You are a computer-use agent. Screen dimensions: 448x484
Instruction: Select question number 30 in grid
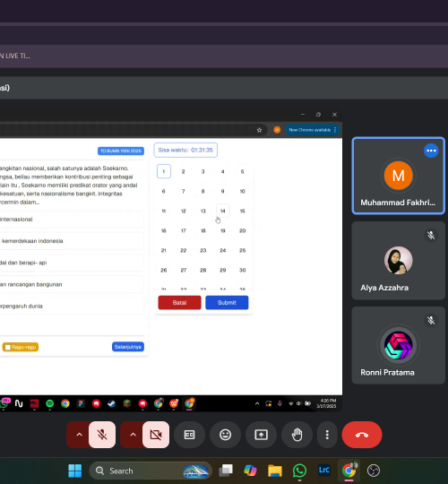pyautogui.click(x=242, y=270)
